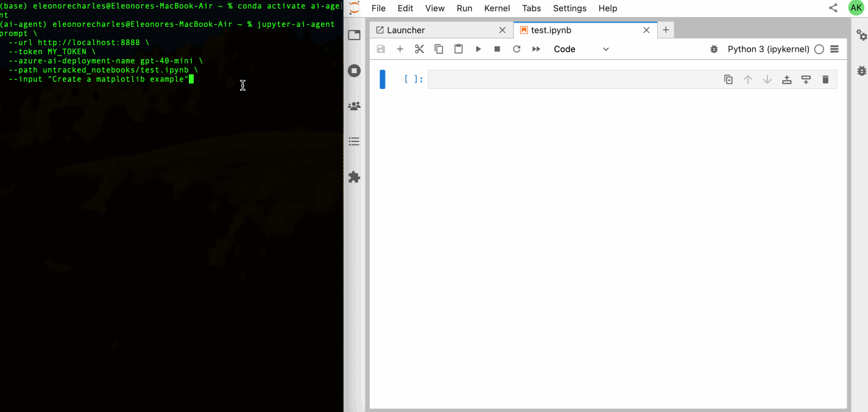Open the file browser sidebar icon
868x412 pixels.
(354, 35)
